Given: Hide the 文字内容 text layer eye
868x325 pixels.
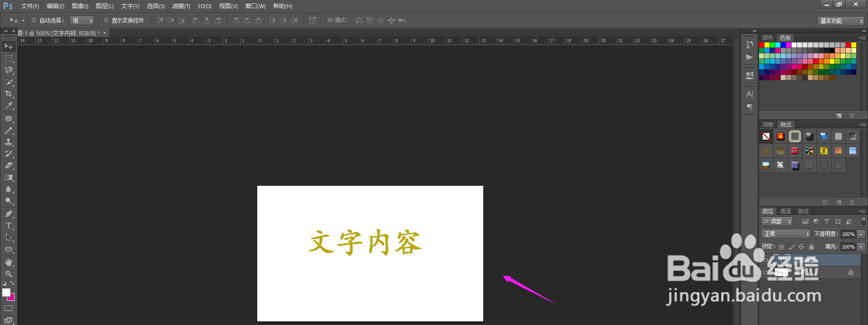Looking at the screenshot, I should pos(766,260).
